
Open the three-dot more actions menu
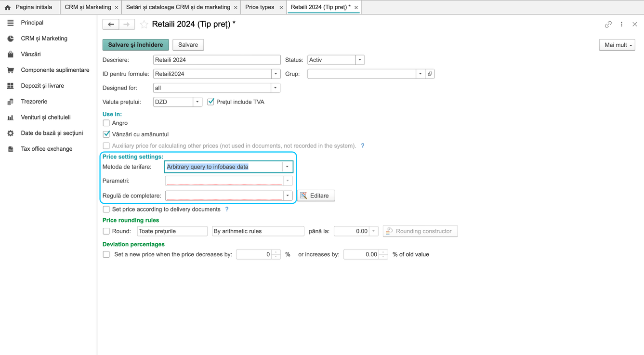pyautogui.click(x=622, y=24)
